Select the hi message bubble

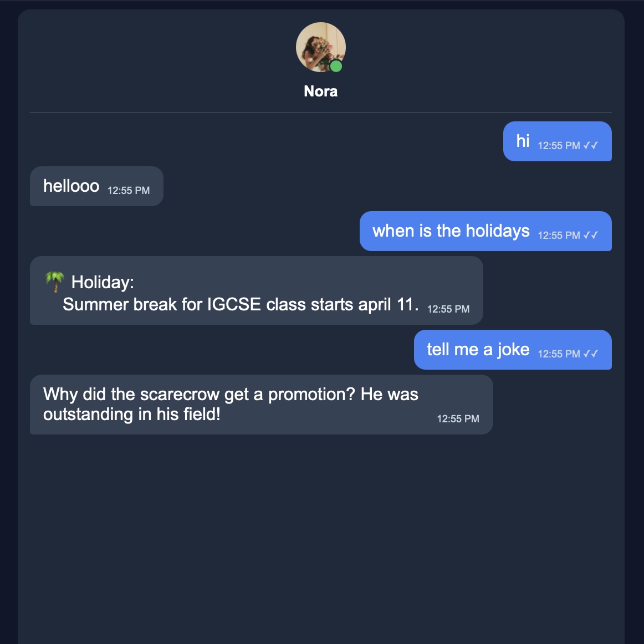click(523, 140)
